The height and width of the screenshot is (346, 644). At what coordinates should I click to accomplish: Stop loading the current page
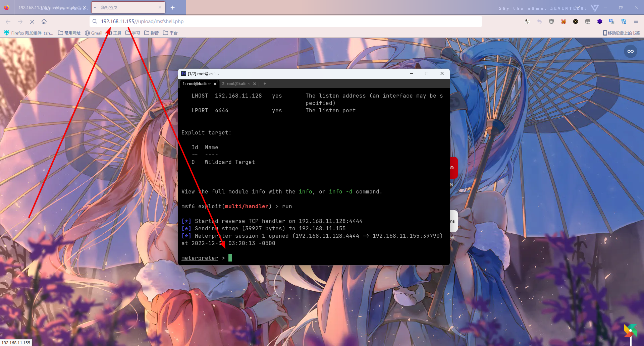point(32,21)
